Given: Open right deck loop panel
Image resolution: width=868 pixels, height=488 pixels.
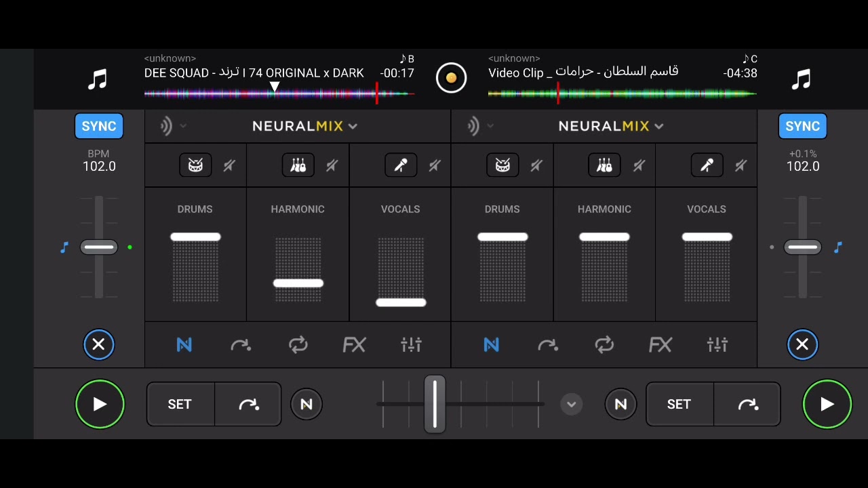Looking at the screenshot, I should (x=604, y=345).
